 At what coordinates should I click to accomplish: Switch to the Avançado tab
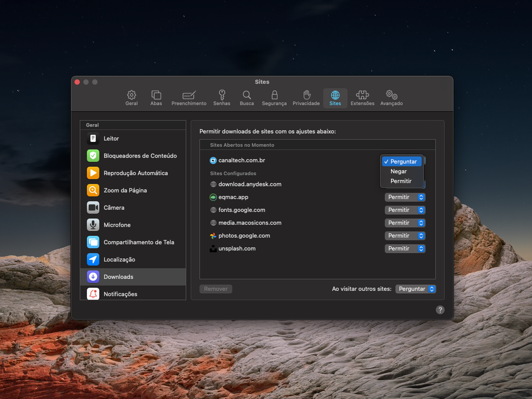click(392, 98)
